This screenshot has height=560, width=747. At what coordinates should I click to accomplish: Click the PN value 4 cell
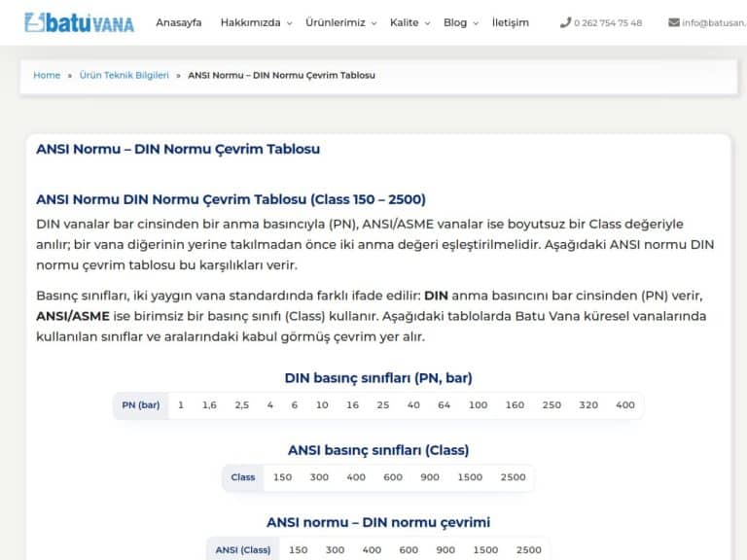(270, 405)
